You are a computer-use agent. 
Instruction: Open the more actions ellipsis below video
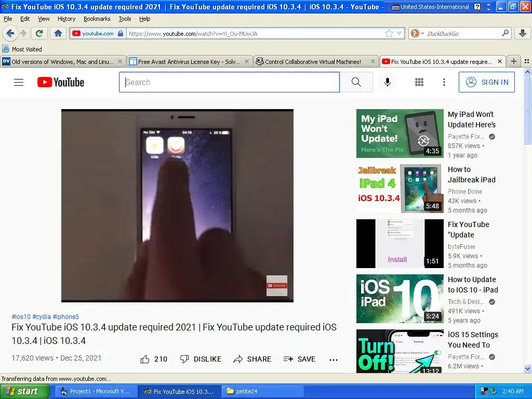click(x=334, y=360)
